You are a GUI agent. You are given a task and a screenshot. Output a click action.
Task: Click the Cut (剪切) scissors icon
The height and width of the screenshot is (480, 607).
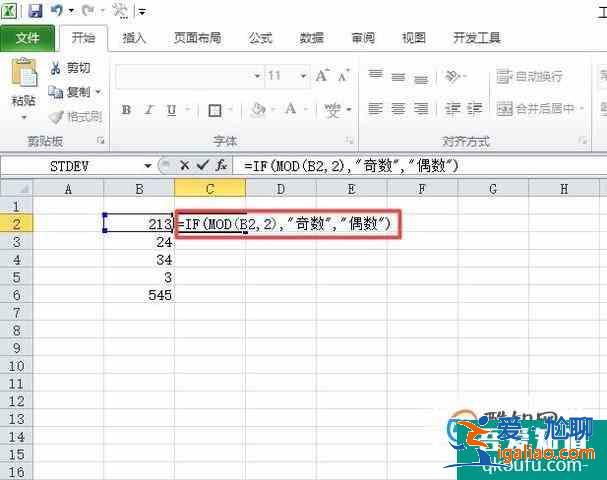pos(56,68)
